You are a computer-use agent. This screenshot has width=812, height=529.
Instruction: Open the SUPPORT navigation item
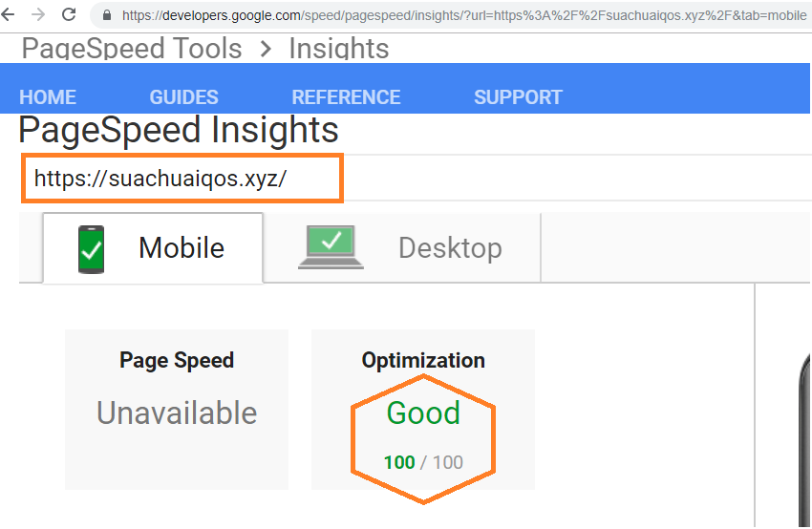tap(518, 97)
